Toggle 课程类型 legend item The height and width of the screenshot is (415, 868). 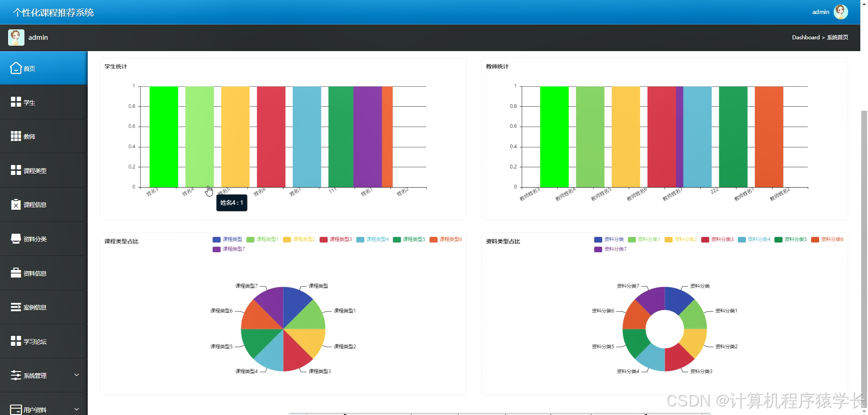pos(227,239)
